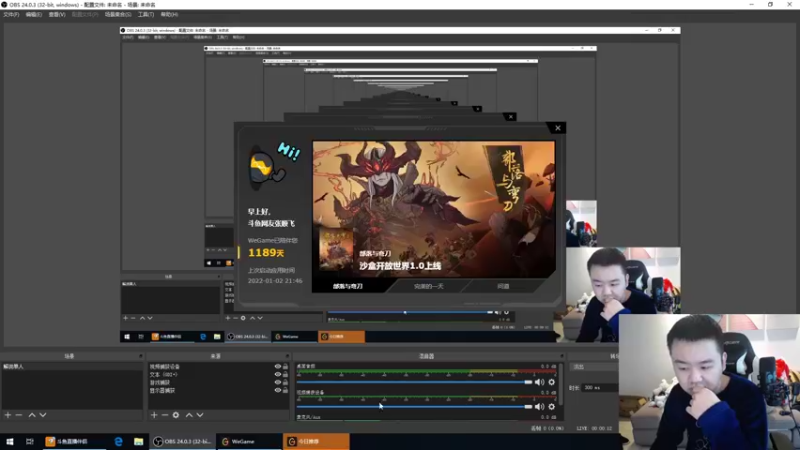800x450 pixels.
Task: Open source properties gear in Sources panel
Action: coord(176,415)
